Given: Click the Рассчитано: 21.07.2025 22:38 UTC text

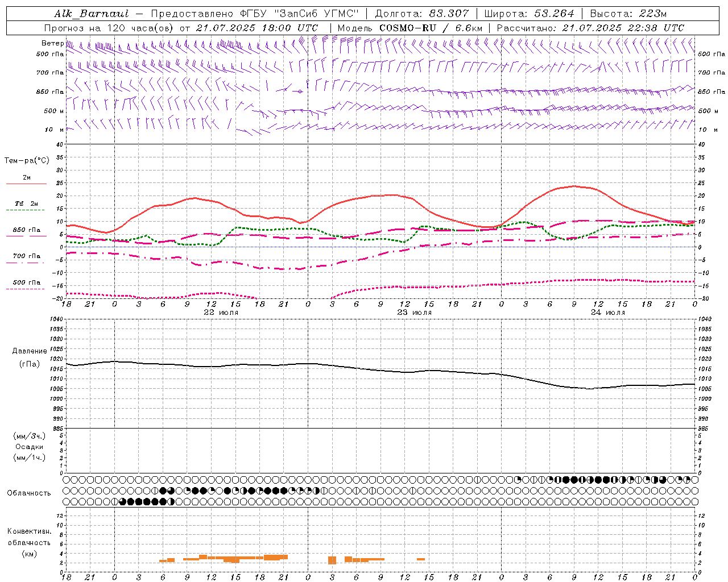Looking at the screenshot, I should [x=590, y=28].
